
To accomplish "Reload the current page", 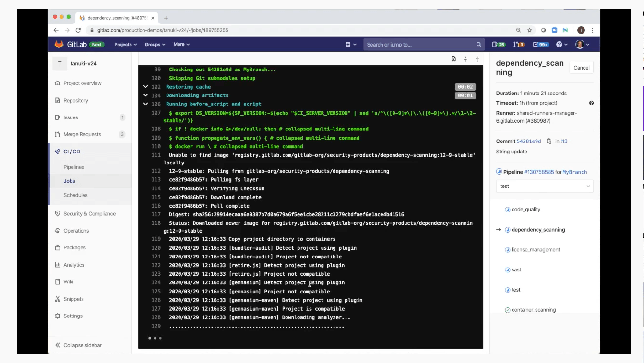I will [78, 30].
